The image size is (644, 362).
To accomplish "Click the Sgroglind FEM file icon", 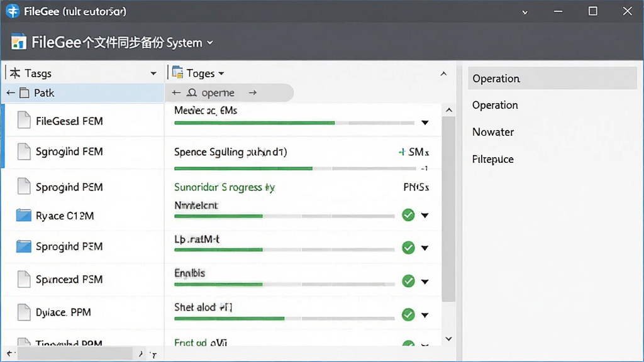I will (x=24, y=151).
